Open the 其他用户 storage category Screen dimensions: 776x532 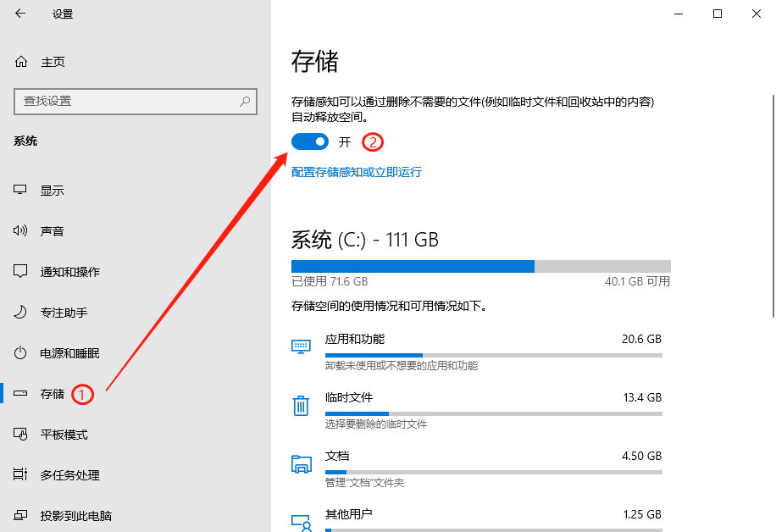click(x=477, y=518)
